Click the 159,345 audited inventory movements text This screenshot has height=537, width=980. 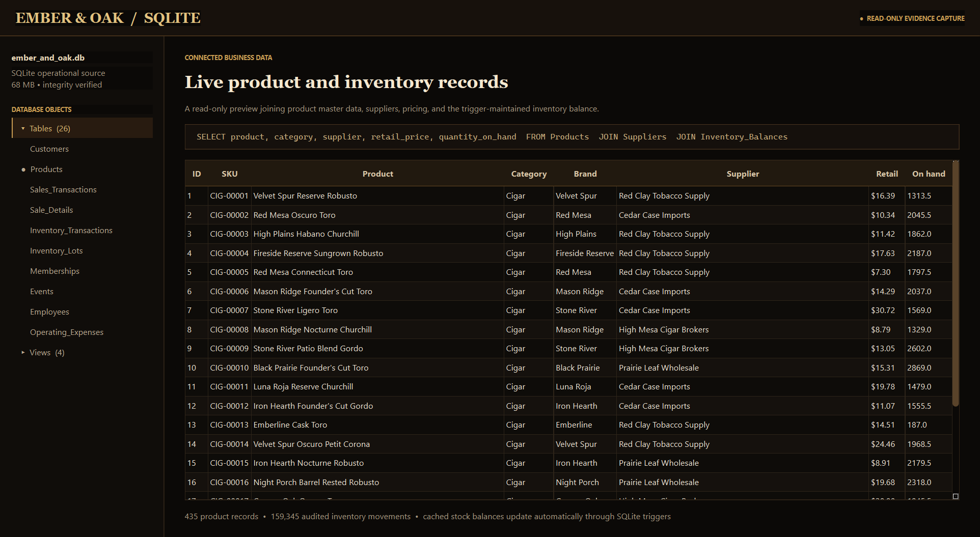(341, 517)
